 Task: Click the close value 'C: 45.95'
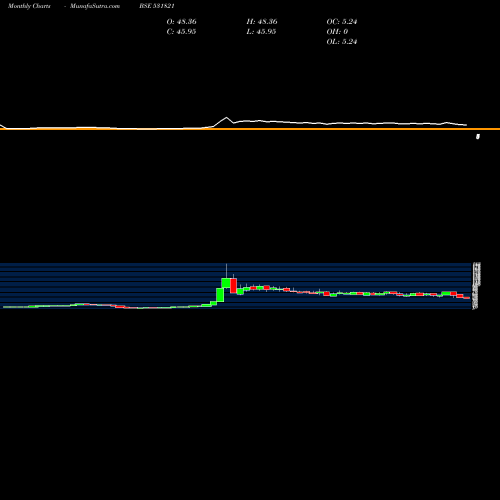pyautogui.click(x=181, y=32)
